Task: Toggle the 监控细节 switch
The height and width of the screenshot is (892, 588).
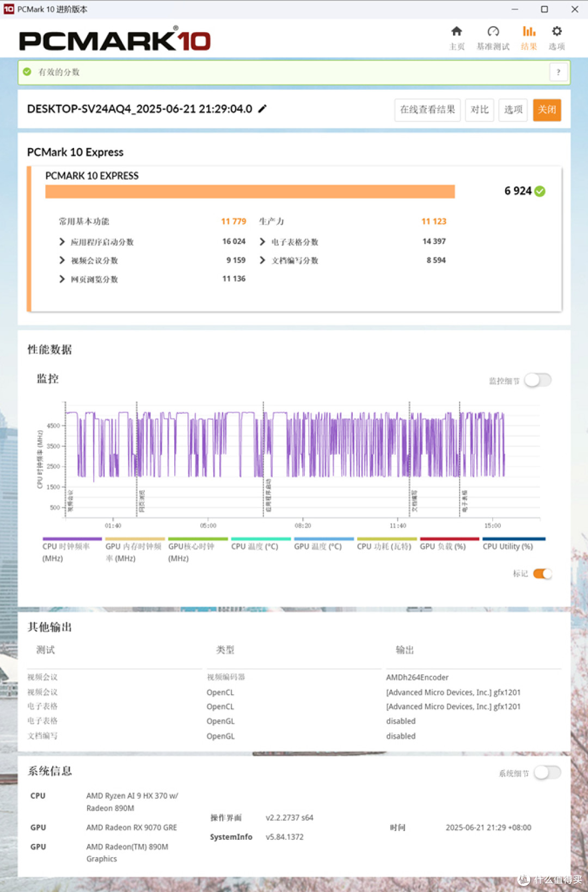Action: 538,380
